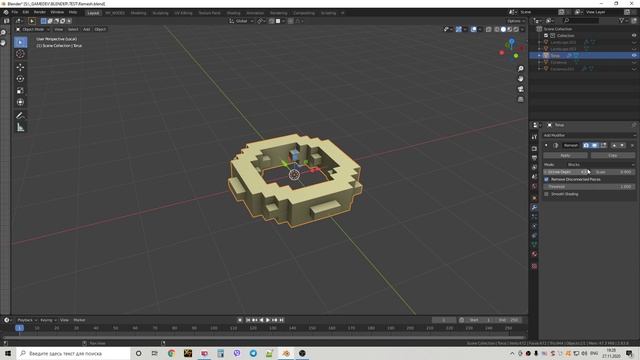Open viewport Add menu button

86,29
